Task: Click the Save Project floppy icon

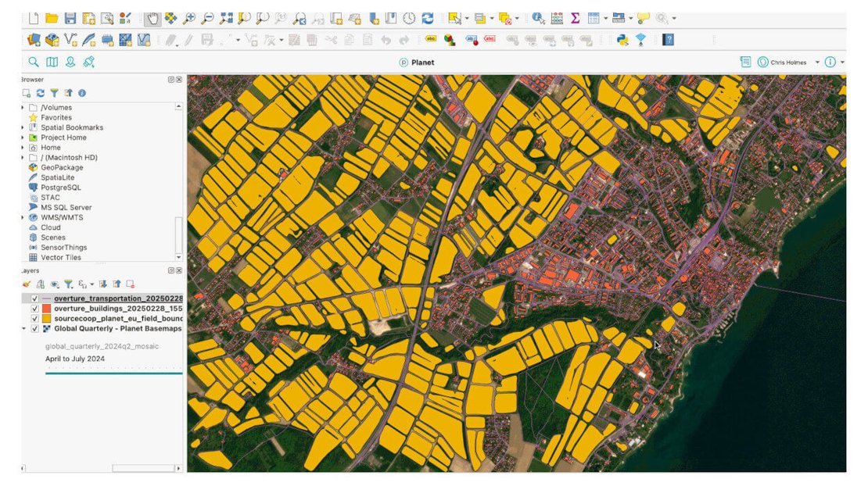Action: (x=70, y=18)
